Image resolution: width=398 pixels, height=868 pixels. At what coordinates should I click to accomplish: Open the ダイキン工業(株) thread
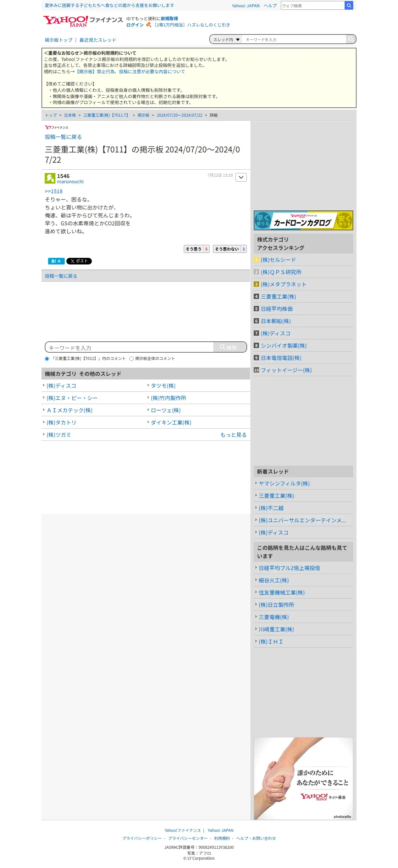171,423
